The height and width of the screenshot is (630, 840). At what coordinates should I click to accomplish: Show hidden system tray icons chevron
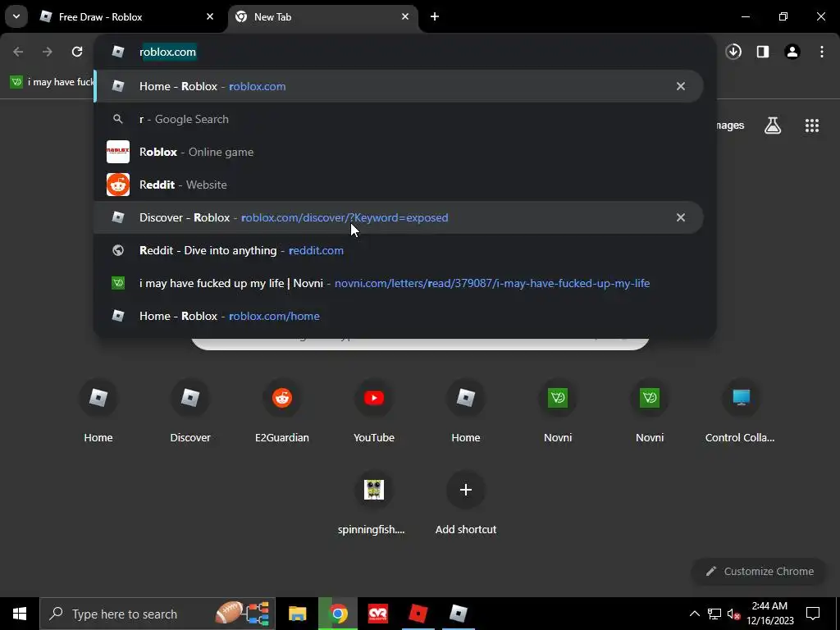pos(694,614)
